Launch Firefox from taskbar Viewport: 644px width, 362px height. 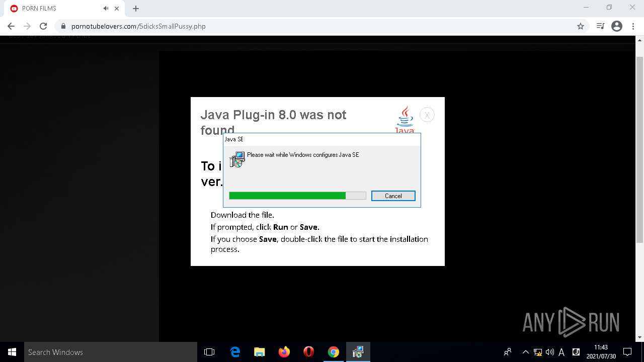point(284,352)
